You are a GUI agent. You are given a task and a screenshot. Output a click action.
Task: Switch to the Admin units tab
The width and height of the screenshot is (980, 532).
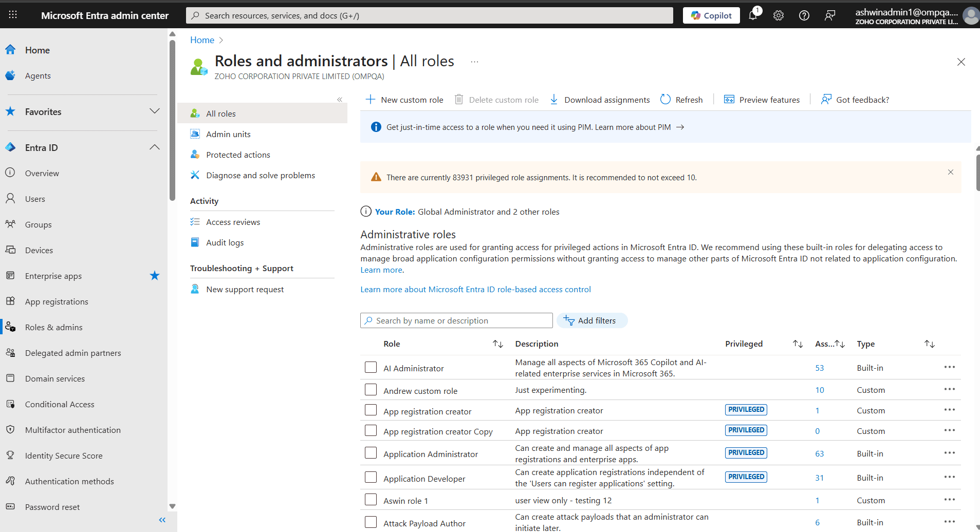pyautogui.click(x=228, y=134)
